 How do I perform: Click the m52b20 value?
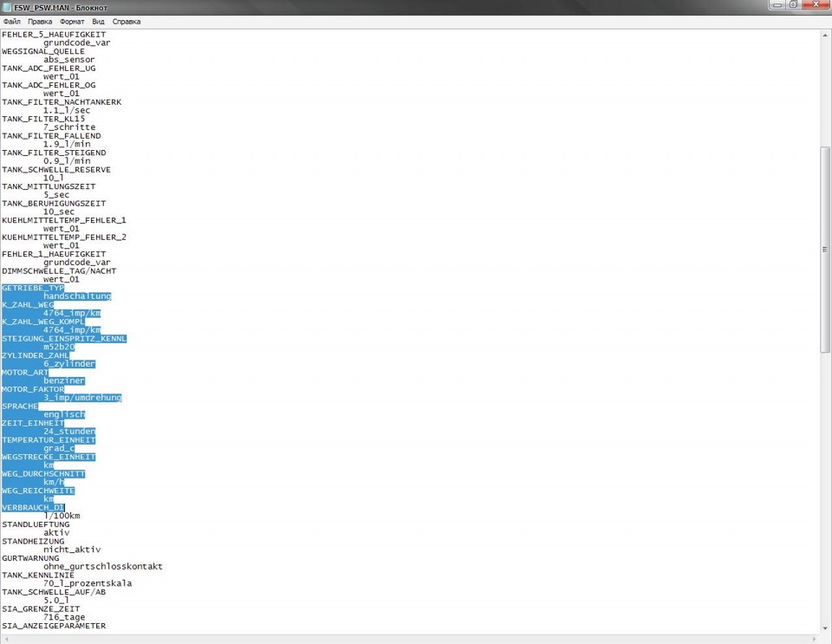(x=59, y=347)
